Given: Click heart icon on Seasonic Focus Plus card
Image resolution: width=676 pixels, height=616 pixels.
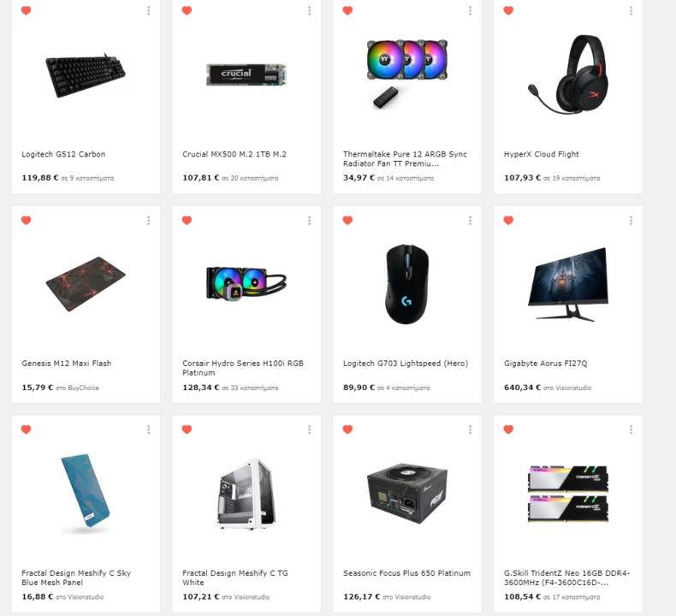Looking at the screenshot, I should point(348,429).
